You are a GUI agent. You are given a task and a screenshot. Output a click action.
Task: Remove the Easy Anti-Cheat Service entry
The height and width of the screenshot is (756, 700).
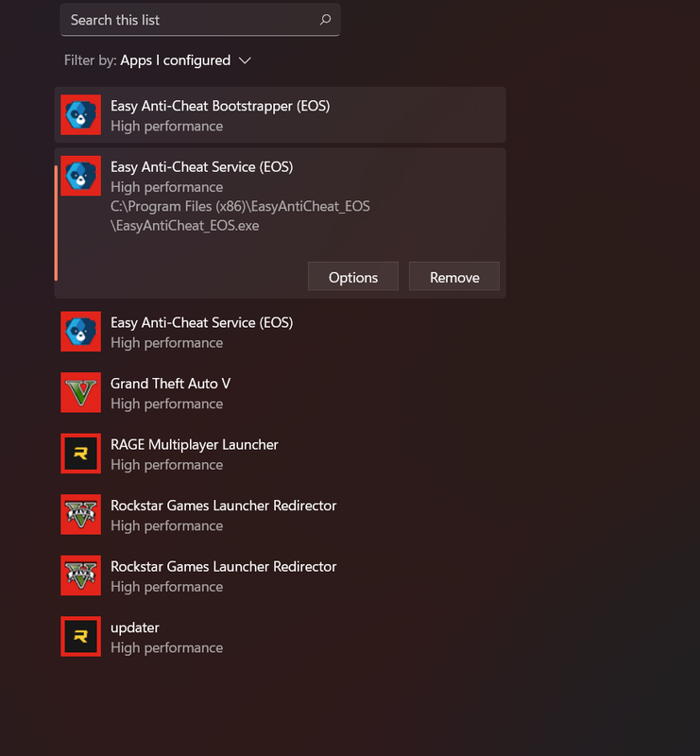pyautogui.click(x=454, y=277)
